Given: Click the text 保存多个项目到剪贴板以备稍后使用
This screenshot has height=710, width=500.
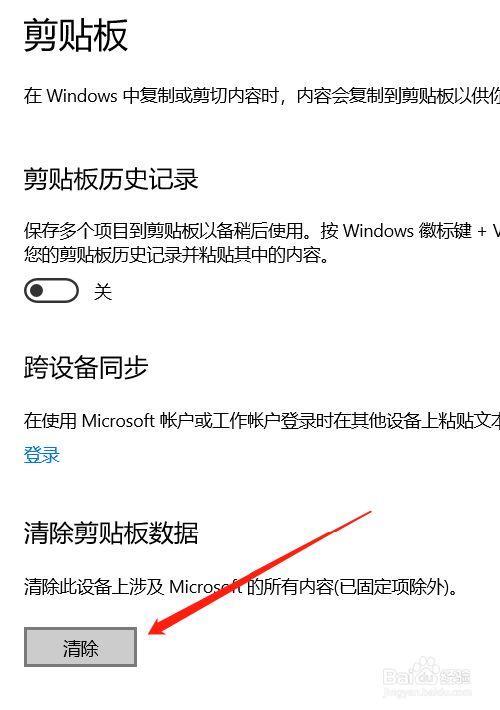Looking at the screenshot, I should click(x=163, y=231).
